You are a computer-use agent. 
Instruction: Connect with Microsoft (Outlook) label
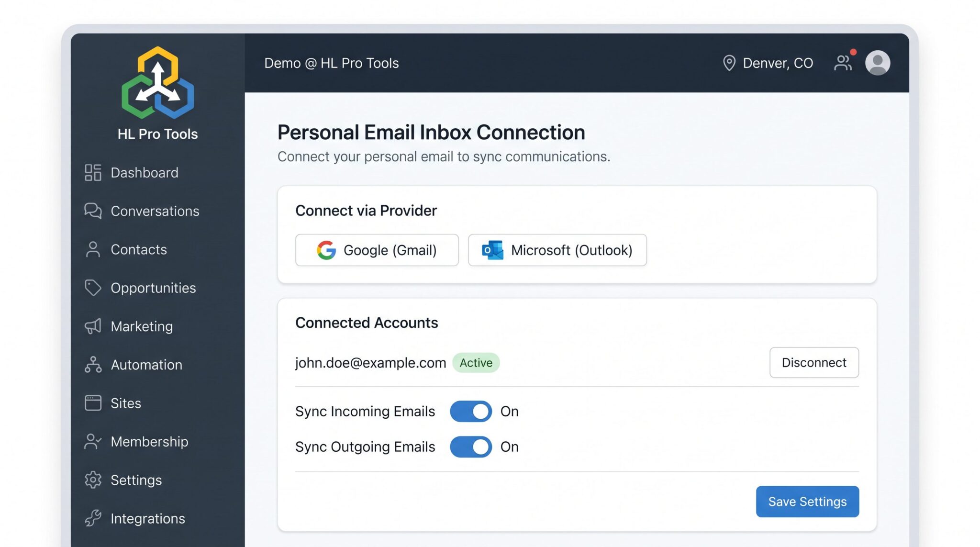pos(572,250)
